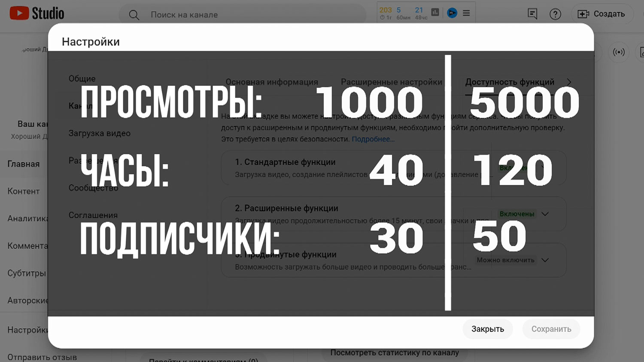Open Комментарии in Studio sidebar

tap(27, 246)
